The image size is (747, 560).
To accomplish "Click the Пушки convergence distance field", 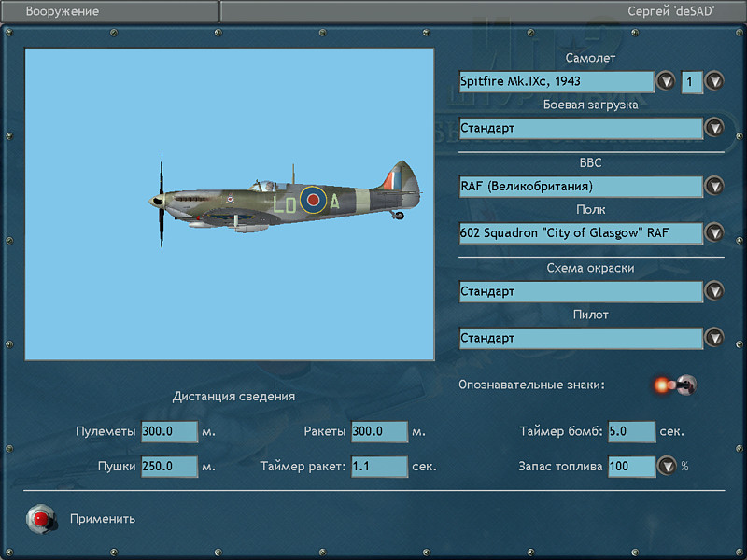I will (x=169, y=466).
